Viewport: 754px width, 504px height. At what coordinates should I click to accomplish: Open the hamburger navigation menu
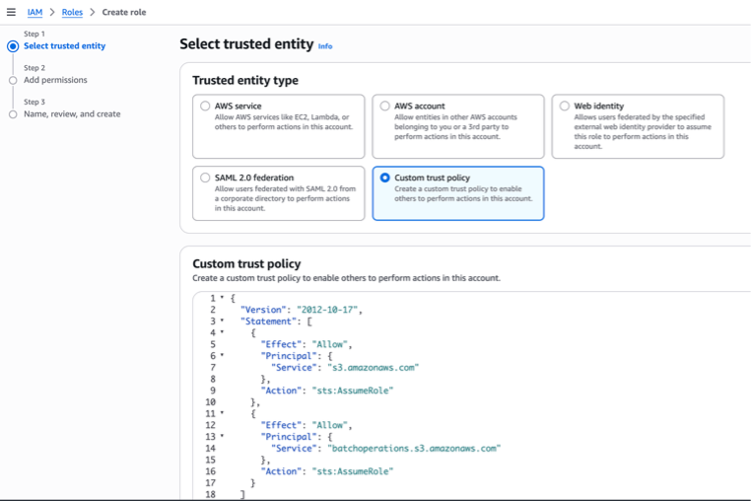pos(11,12)
